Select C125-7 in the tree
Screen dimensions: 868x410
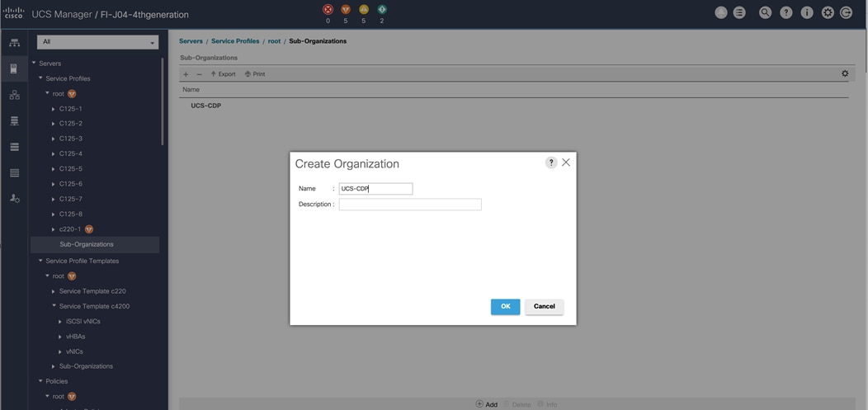coord(71,199)
